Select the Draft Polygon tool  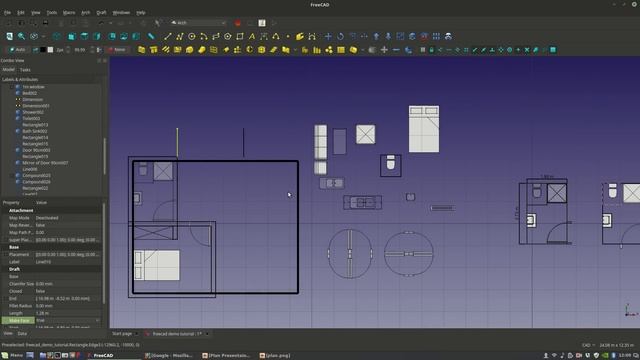click(x=228, y=36)
